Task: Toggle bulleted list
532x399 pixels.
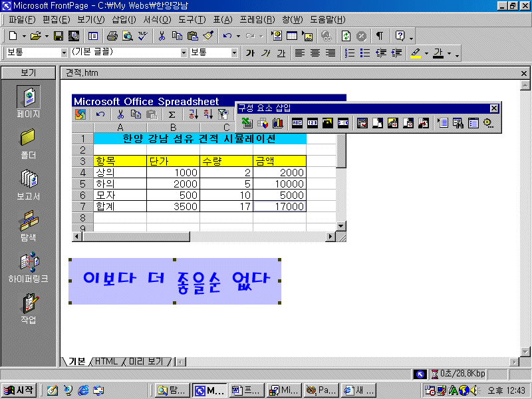Action: click(365, 53)
